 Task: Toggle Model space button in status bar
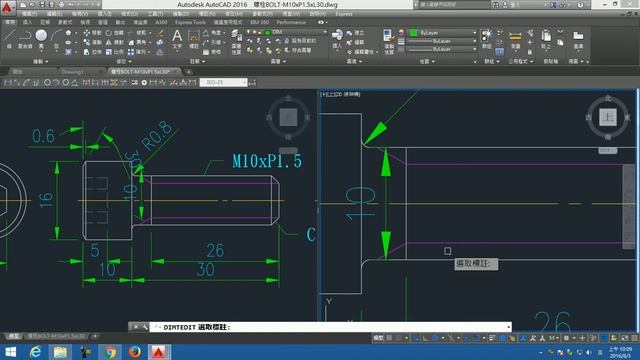[x=378, y=338]
